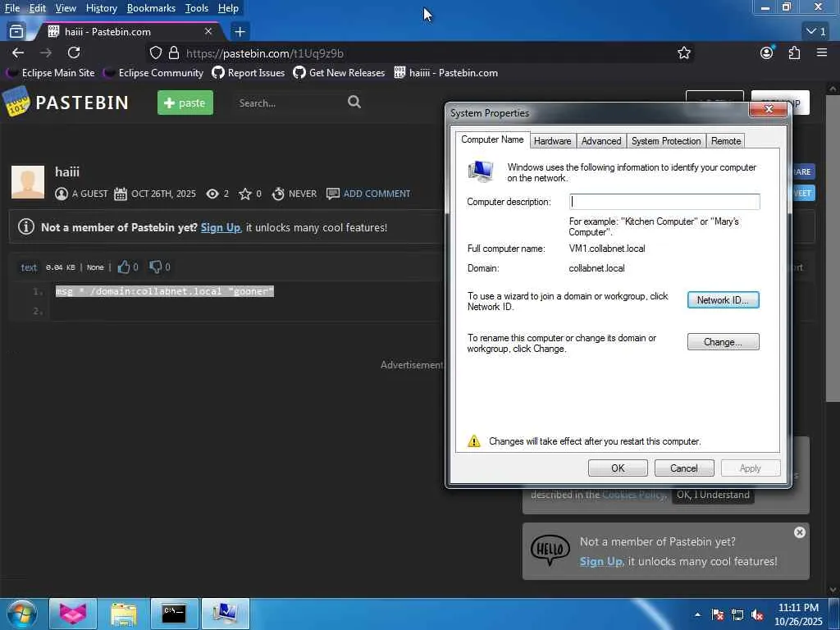Click the tracking protection shield icon
This screenshot has width=840, height=630.
click(x=155, y=53)
